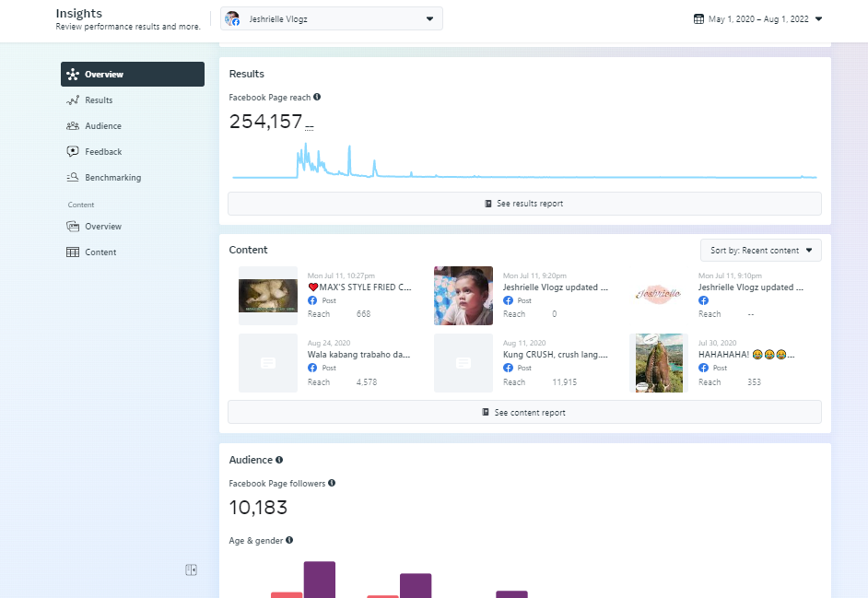Click the calendar icon beside date range
Screen dimensions: 868x598
click(698, 18)
